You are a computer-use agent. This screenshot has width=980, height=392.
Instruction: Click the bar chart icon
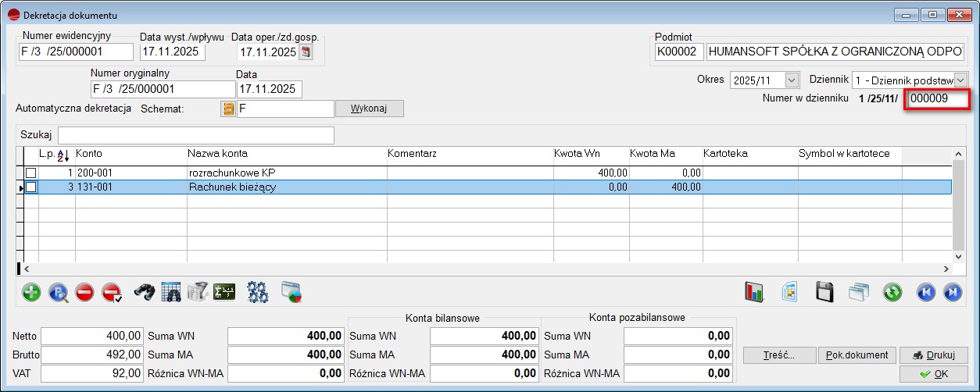(x=754, y=293)
